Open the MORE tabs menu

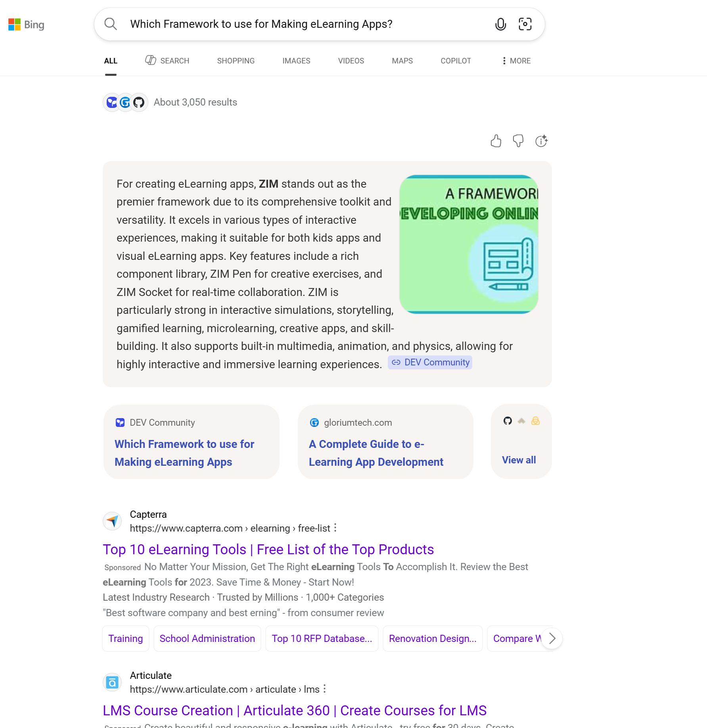[516, 61]
